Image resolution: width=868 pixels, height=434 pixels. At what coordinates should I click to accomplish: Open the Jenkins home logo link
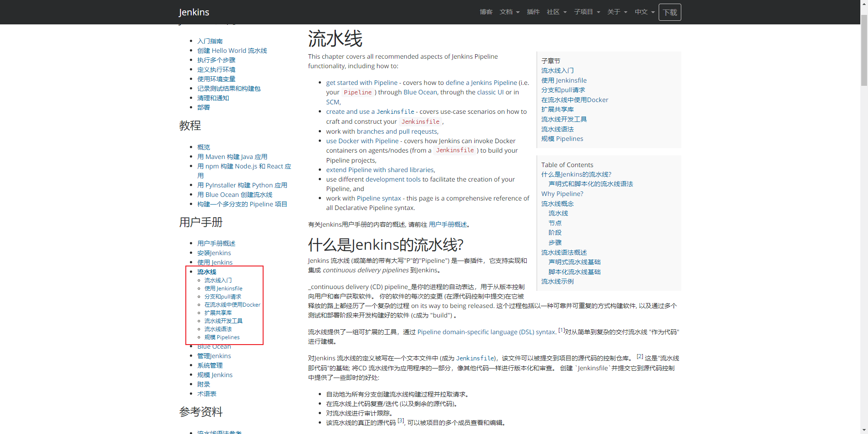coord(194,12)
